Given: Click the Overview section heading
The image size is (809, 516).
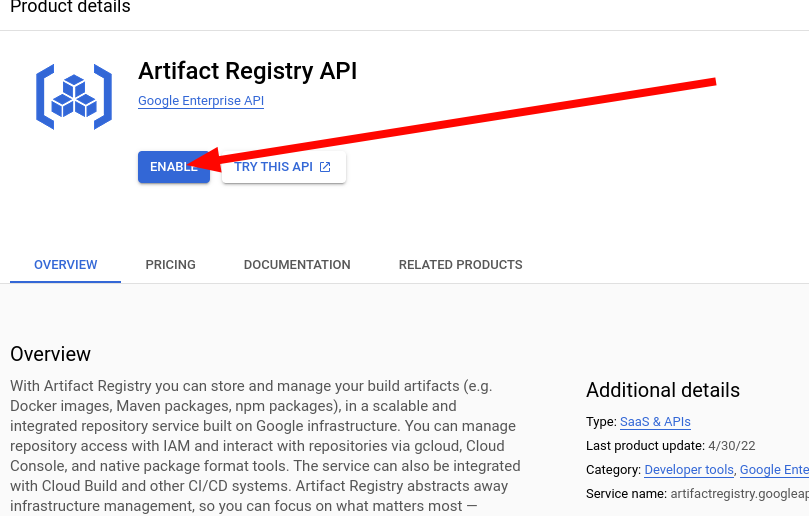Looking at the screenshot, I should click(50, 354).
